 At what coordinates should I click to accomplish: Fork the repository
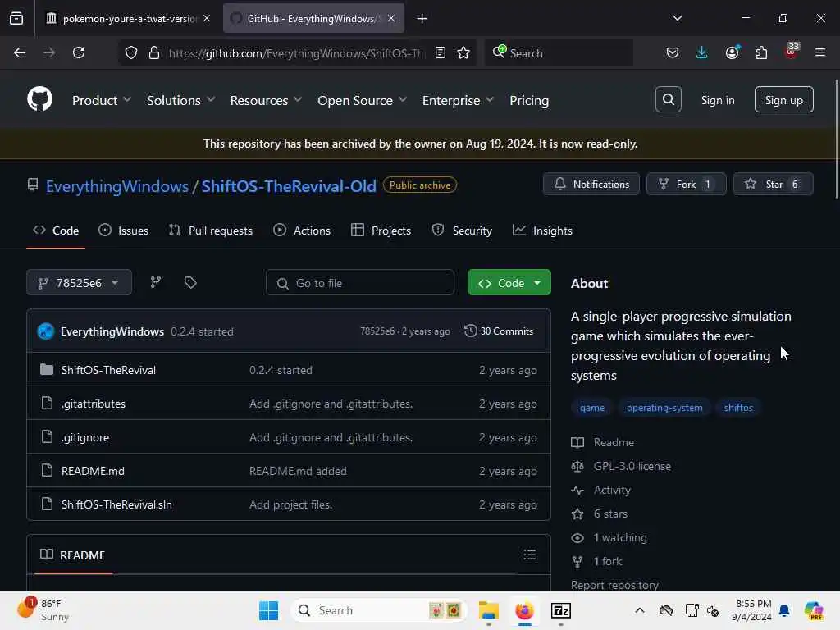(x=687, y=184)
